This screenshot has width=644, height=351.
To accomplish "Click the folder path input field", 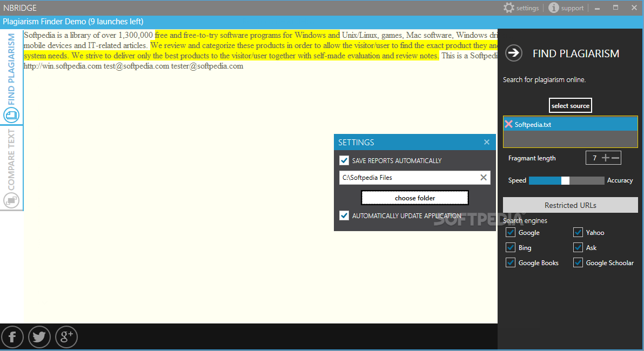I will 415,177.
